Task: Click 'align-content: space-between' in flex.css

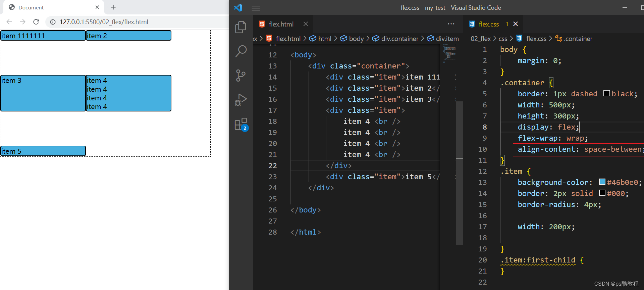Action: click(580, 149)
